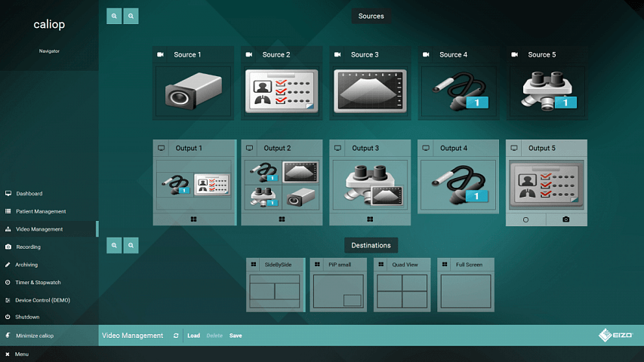Image resolution: width=644 pixels, height=362 pixels.
Task: Open Timer & Stopwatch
Action: 38,282
